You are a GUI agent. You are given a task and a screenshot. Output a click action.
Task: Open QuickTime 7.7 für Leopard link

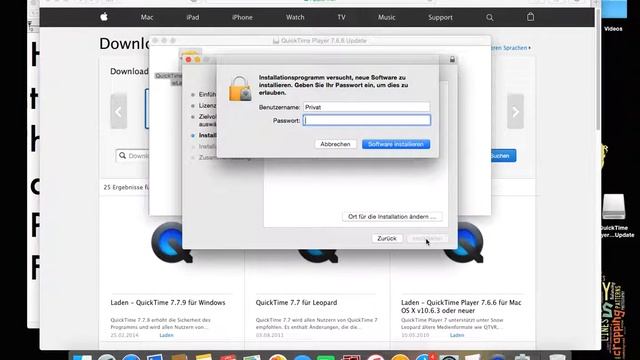point(296,302)
